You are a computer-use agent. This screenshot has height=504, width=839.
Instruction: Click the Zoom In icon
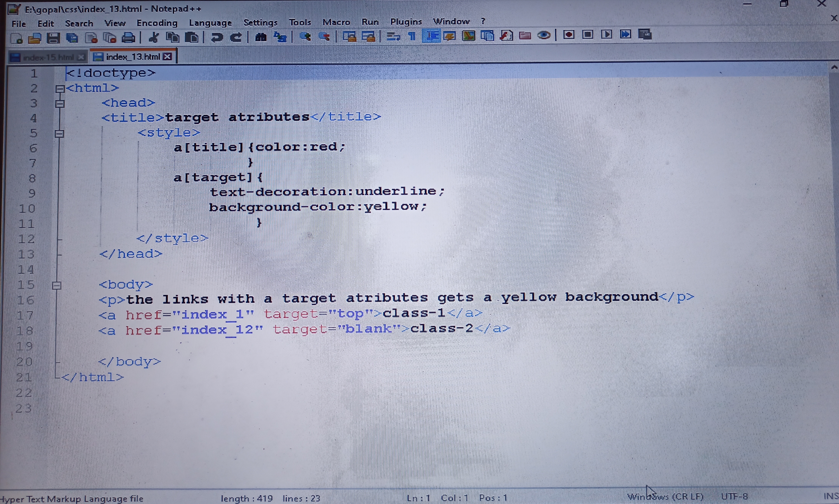pos(305,36)
